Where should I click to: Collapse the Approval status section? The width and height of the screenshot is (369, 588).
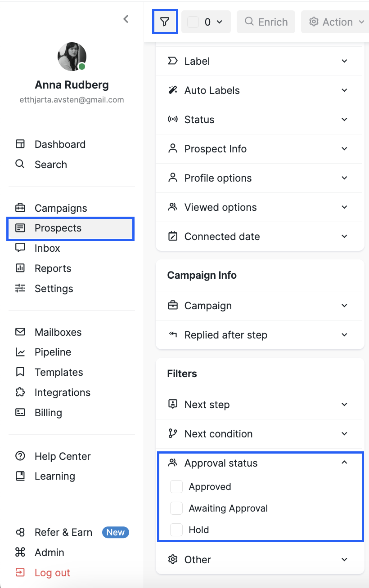344,463
